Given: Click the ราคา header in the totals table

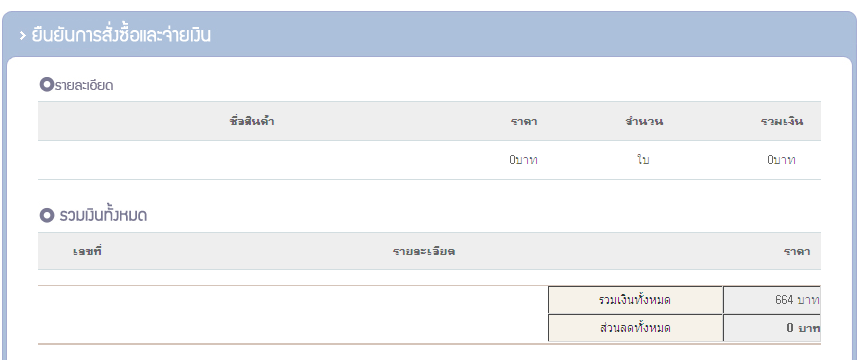Looking at the screenshot, I should coord(797,251).
